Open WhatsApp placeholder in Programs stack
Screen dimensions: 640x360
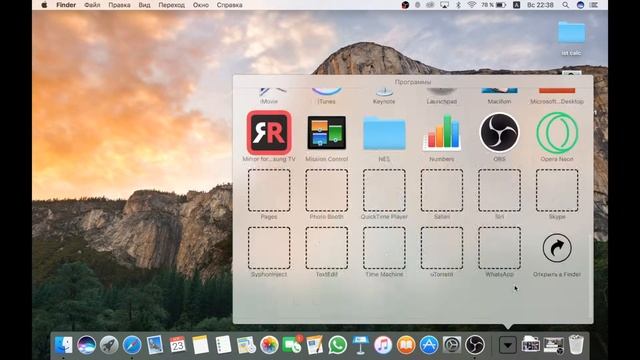pos(499,248)
